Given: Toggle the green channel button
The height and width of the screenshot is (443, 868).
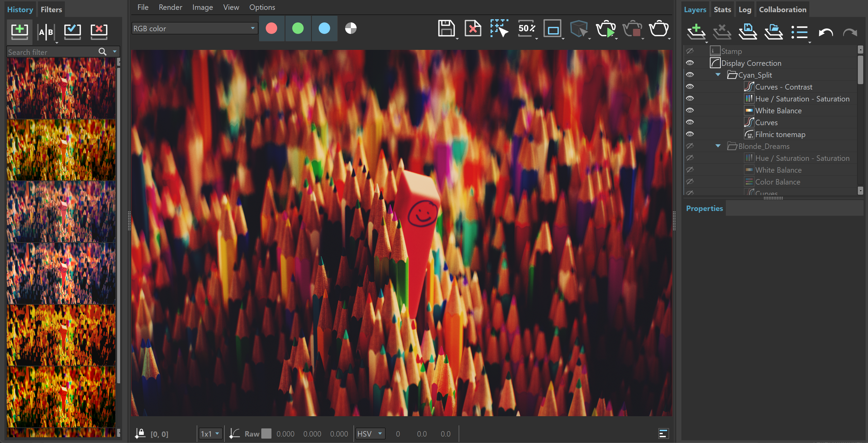Looking at the screenshot, I should click(298, 28).
